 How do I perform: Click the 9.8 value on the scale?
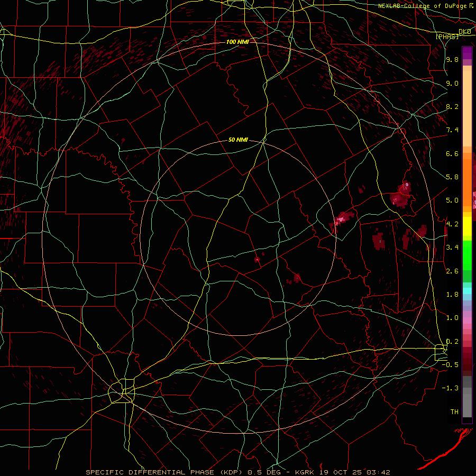pyautogui.click(x=452, y=59)
